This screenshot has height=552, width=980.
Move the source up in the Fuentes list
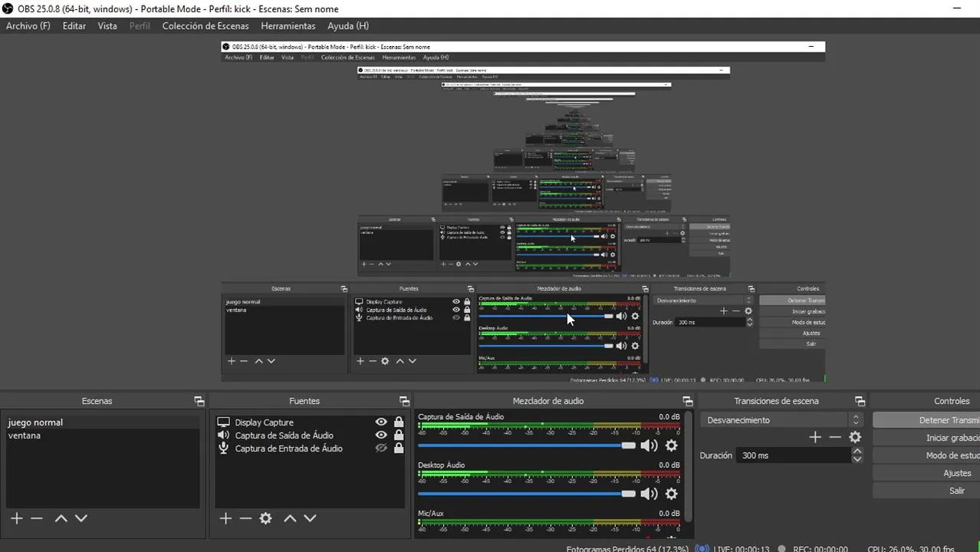[290, 518]
